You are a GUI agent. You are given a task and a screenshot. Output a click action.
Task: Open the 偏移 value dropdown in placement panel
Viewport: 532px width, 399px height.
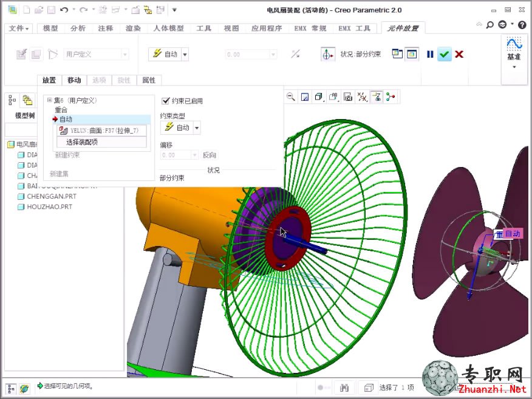(x=194, y=155)
